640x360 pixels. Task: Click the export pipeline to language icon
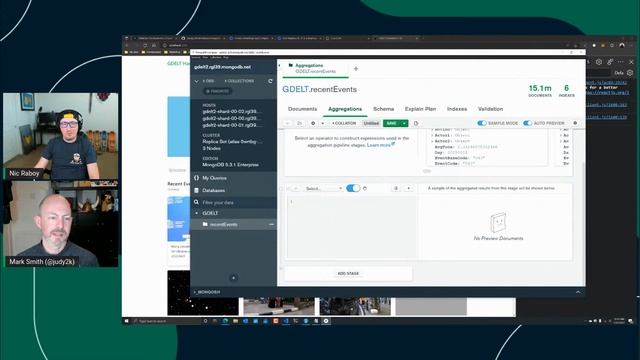[x=416, y=123]
